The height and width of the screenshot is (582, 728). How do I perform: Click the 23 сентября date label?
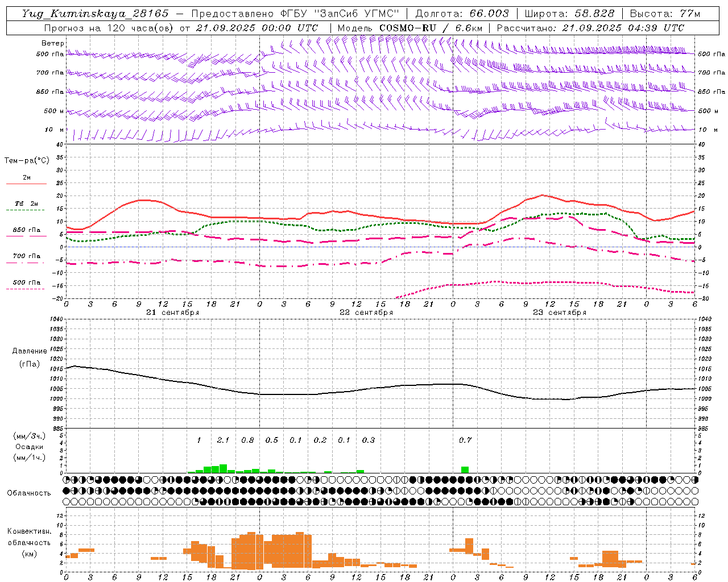[560, 312]
